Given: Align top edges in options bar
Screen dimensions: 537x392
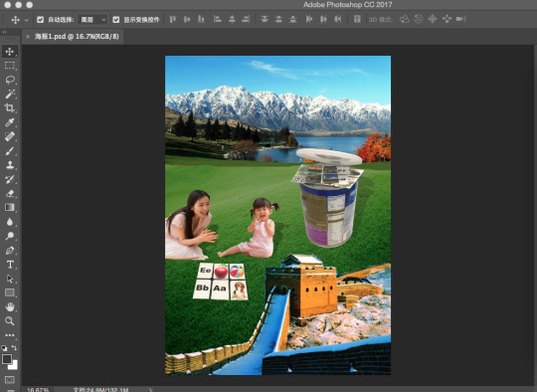Looking at the screenshot, I should [x=172, y=19].
